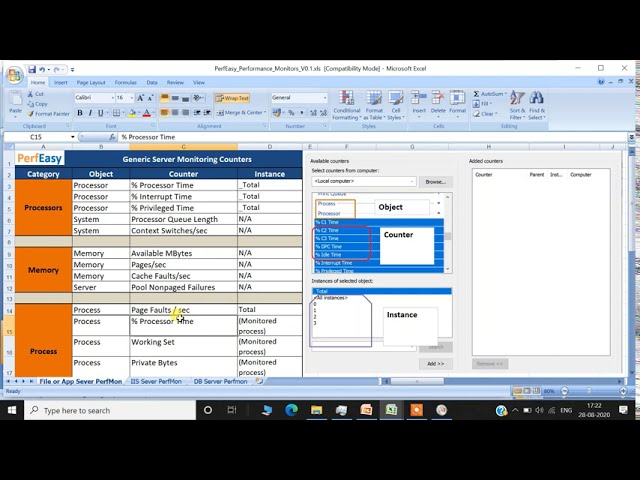This screenshot has height=480, width=640.
Task: Switch to Normal view in status bar
Action: [x=518, y=391]
